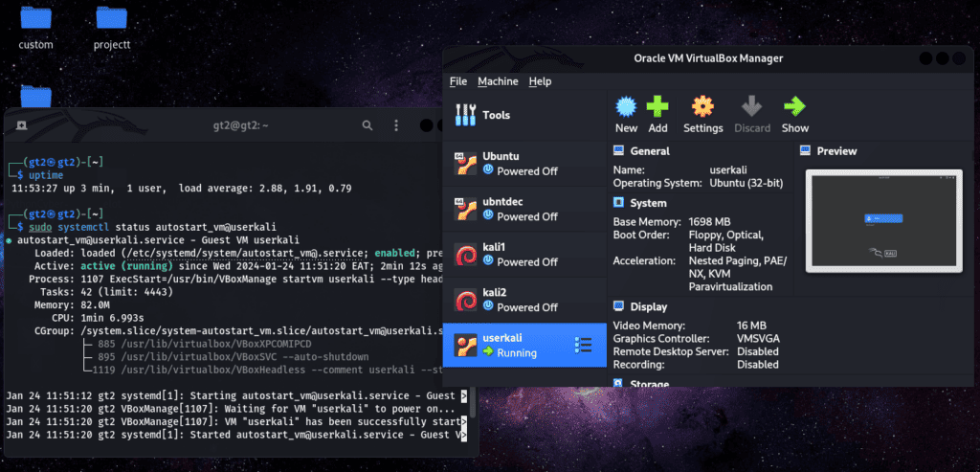Click the 'Remote Desktop Server: Disabled' row

[x=696, y=351]
